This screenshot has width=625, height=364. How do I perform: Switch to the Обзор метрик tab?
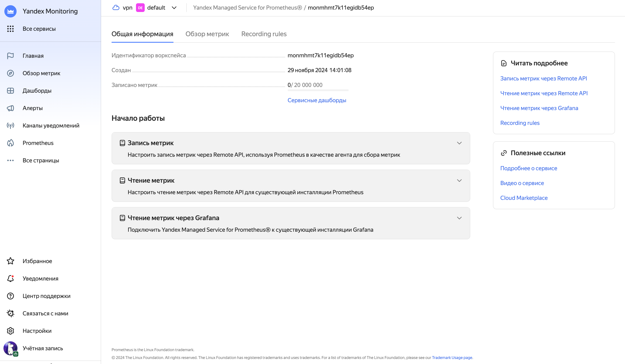pos(207,34)
